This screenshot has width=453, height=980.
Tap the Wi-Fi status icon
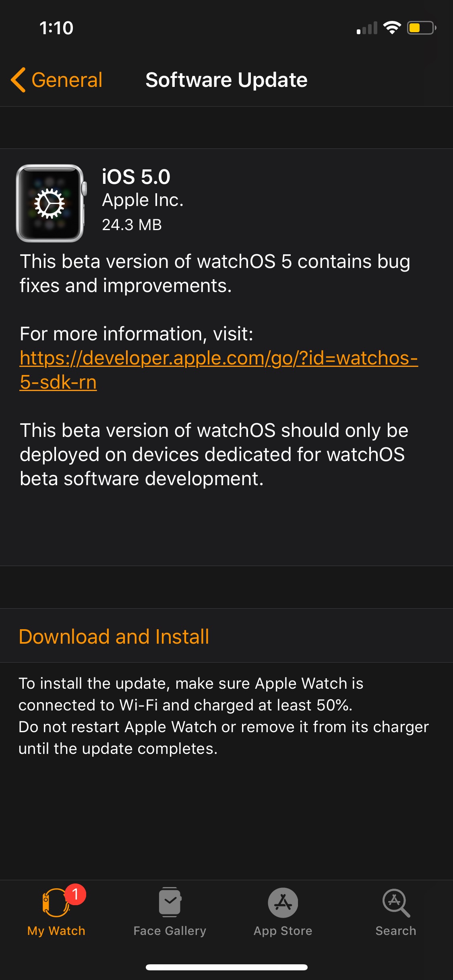(x=392, y=28)
